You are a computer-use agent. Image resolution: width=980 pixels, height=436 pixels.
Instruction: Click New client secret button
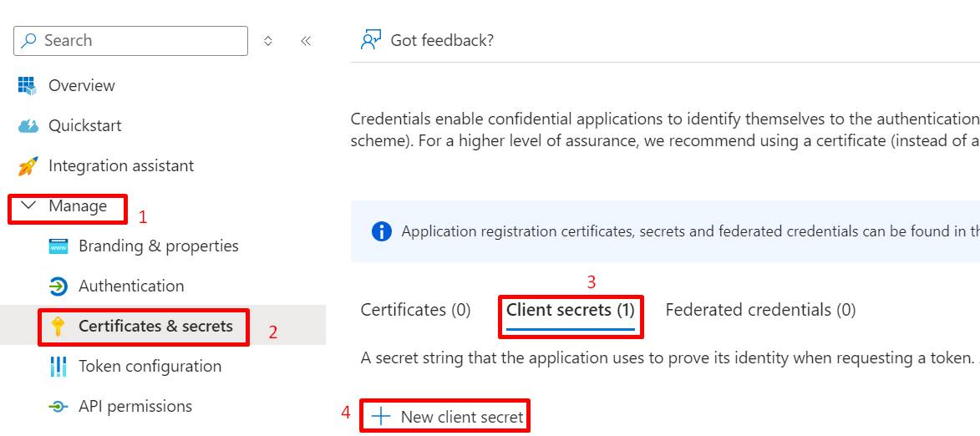pos(449,416)
